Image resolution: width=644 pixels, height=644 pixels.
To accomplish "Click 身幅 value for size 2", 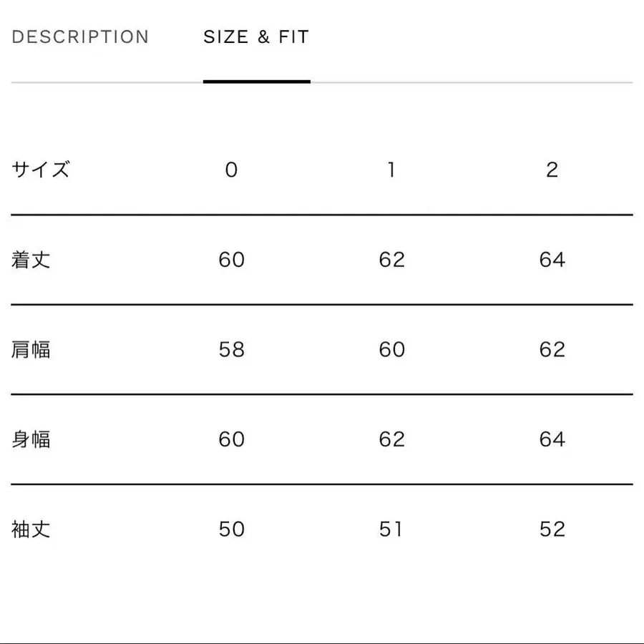I will (x=552, y=439).
